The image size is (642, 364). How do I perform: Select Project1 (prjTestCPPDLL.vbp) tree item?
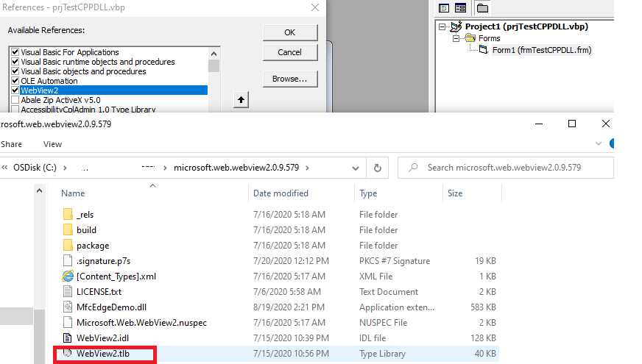click(526, 26)
